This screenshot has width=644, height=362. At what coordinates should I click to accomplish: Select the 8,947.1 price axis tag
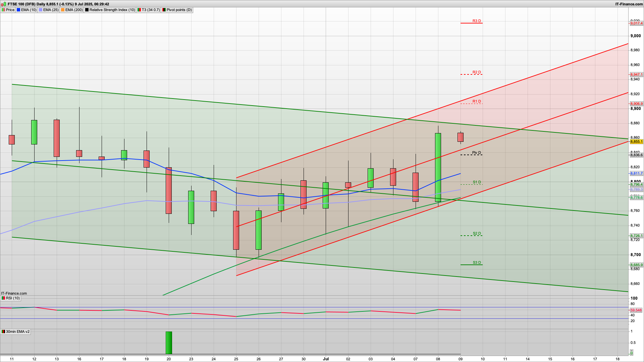[x=636, y=74]
